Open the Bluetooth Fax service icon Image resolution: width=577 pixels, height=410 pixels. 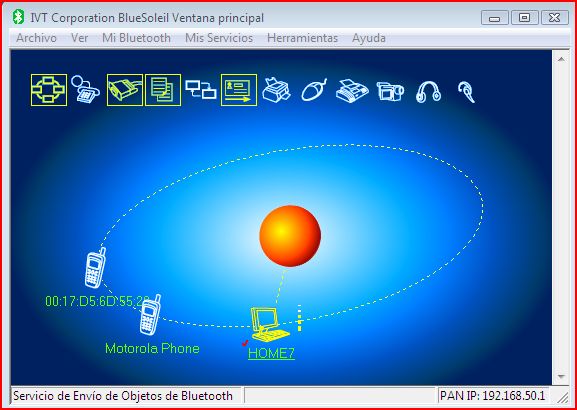[352, 91]
